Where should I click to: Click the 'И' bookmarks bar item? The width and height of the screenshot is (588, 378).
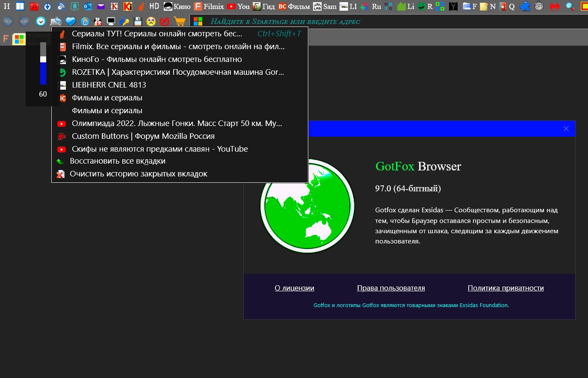[7, 6]
